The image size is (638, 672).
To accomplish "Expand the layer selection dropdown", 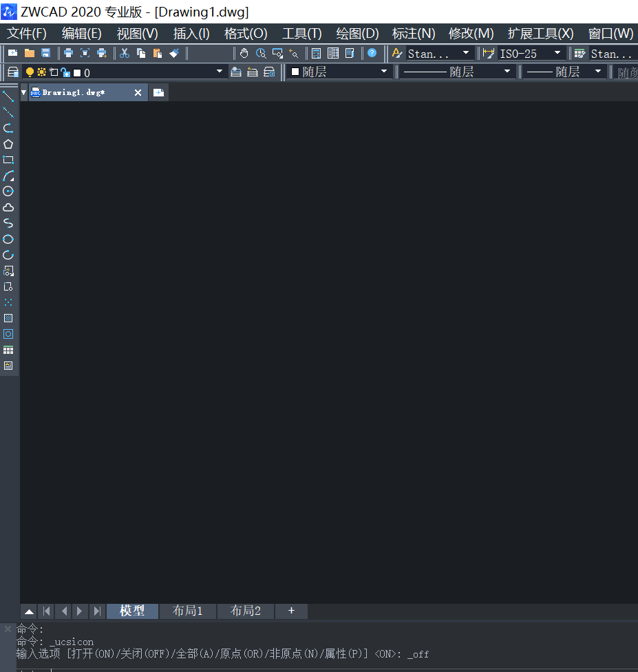I will [220, 72].
